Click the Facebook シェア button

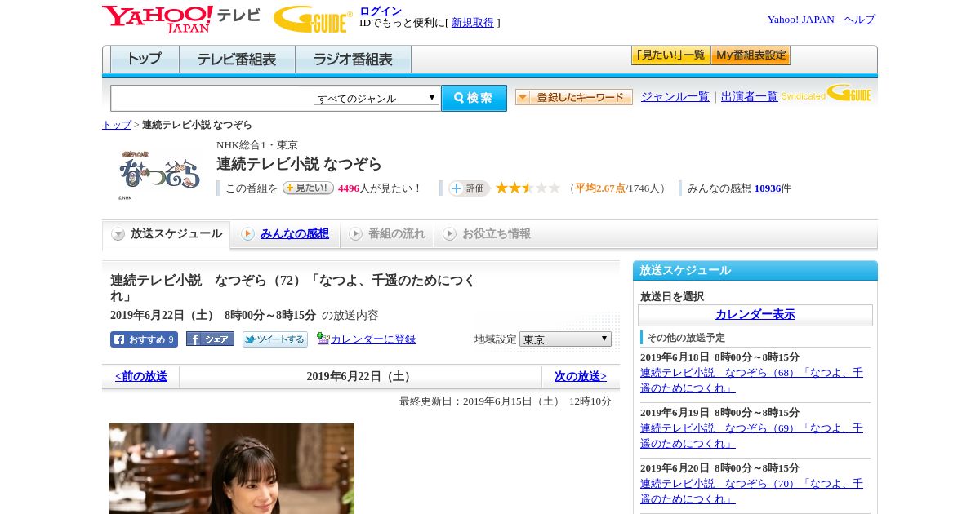(x=210, y=339)
